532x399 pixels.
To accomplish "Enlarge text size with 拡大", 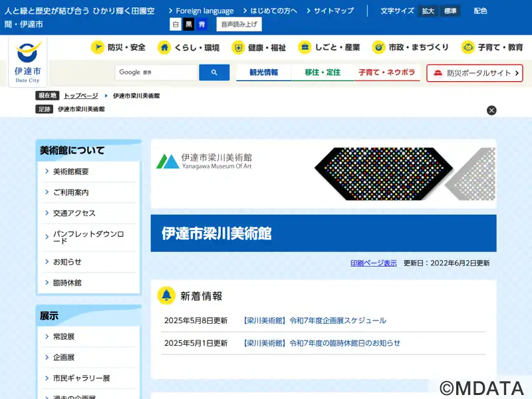I will pos(428,11).
